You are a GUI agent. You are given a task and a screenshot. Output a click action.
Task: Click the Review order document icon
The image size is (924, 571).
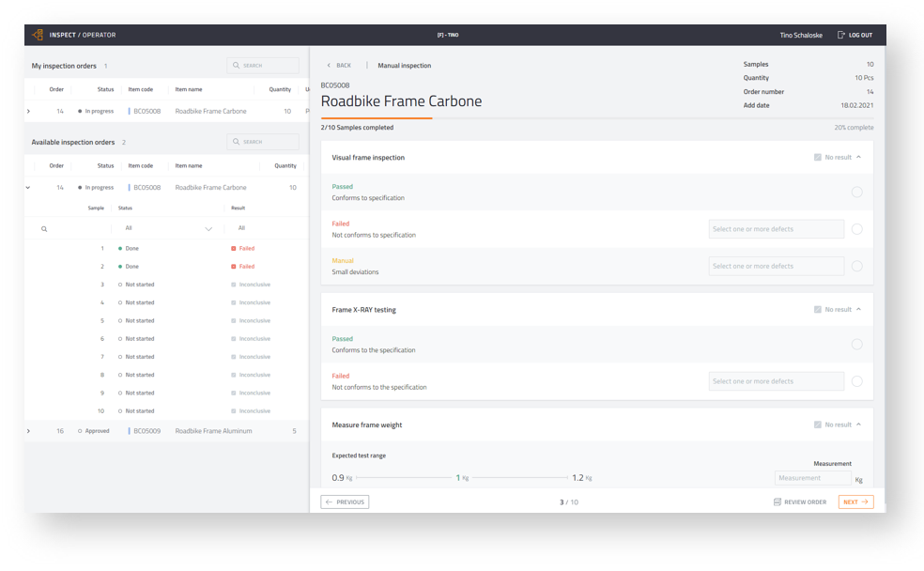[x=778, y=502]
